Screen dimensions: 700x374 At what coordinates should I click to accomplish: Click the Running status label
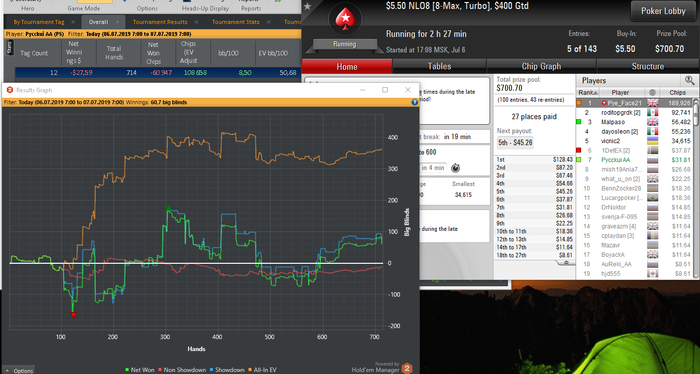point(344,44)
